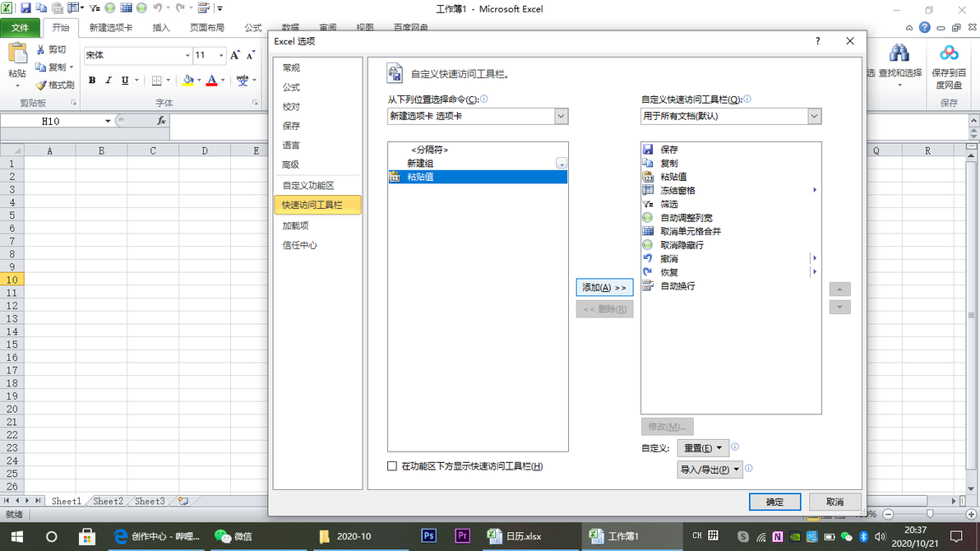This screenshot has width=980, height=551.
Task: Open the Reset (重置) dropdown button
Action: coord(702,448)
